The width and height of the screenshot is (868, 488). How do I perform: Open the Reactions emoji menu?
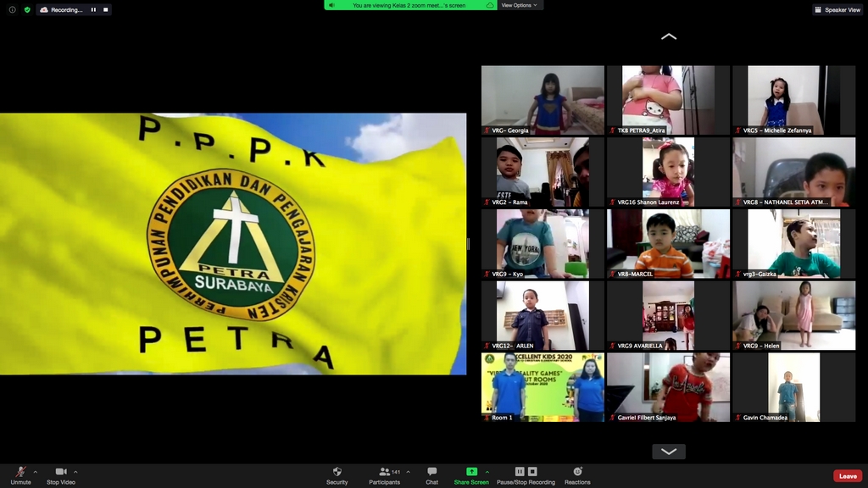tap(577, 472)
